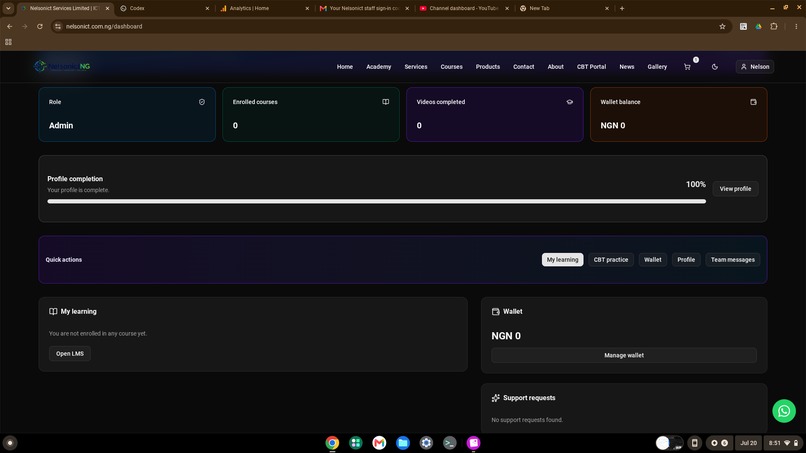Open the Files app from the shelf
This screenshot has width=806, height=453.
click(x=403, y=443)
